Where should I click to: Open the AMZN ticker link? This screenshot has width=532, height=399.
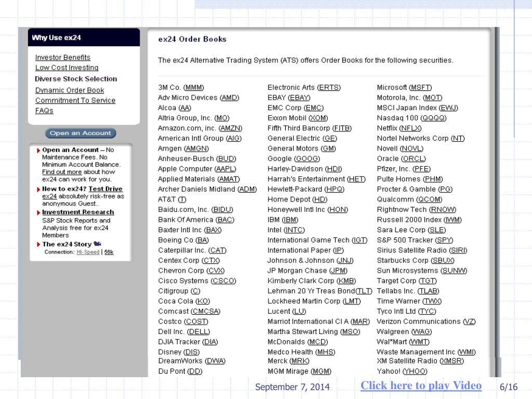coord(230,128)
